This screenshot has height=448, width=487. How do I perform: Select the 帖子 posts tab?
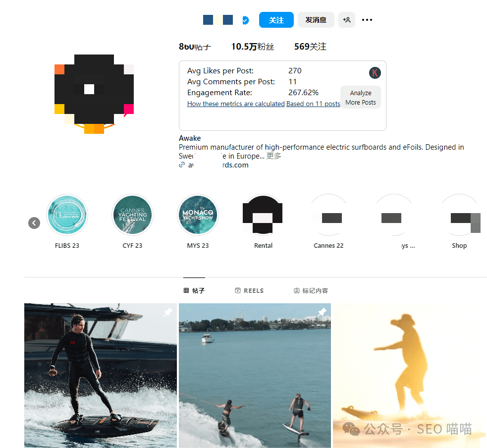tap(194, 290)
